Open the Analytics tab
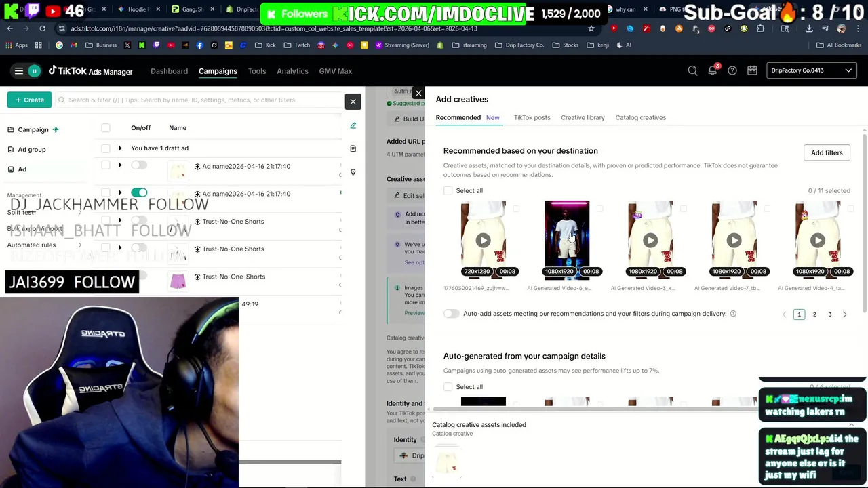This screenshot has height=488, width=868. 292,71
